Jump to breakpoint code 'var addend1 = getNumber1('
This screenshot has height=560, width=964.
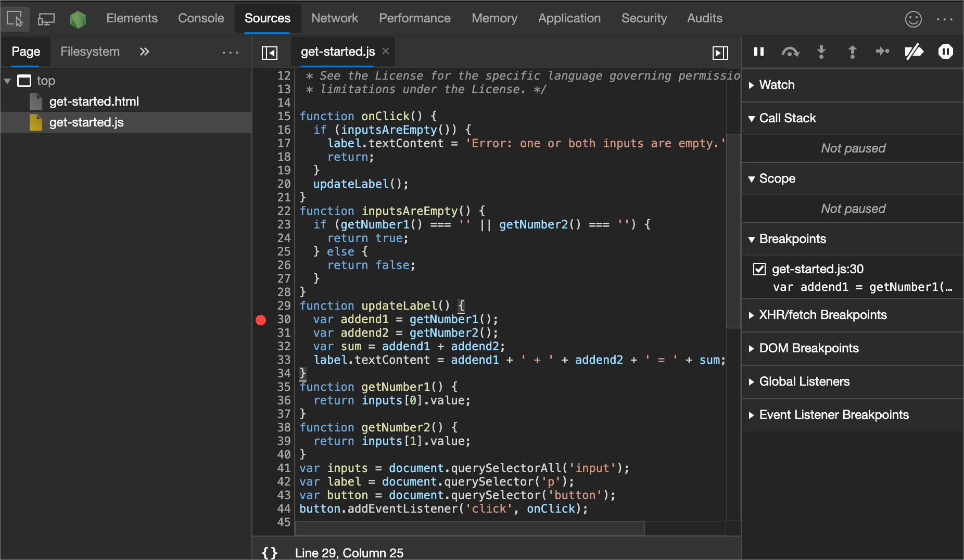coord(862,287)
